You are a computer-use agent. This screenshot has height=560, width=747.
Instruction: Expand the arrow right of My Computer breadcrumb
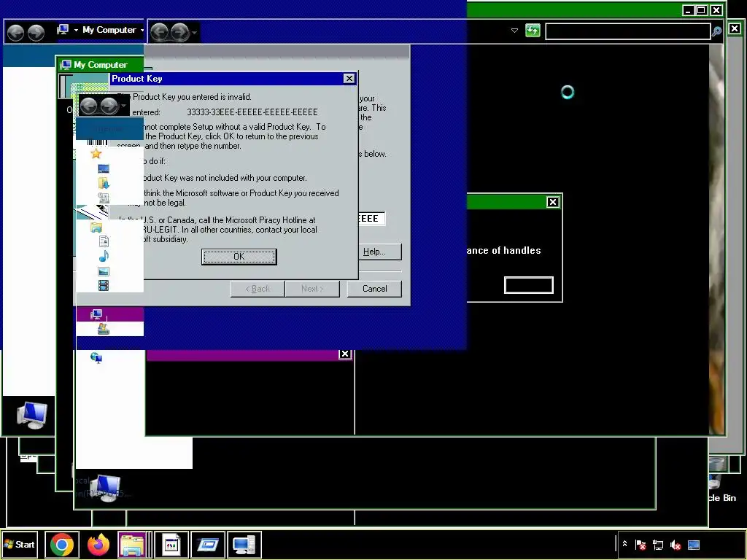142,30
